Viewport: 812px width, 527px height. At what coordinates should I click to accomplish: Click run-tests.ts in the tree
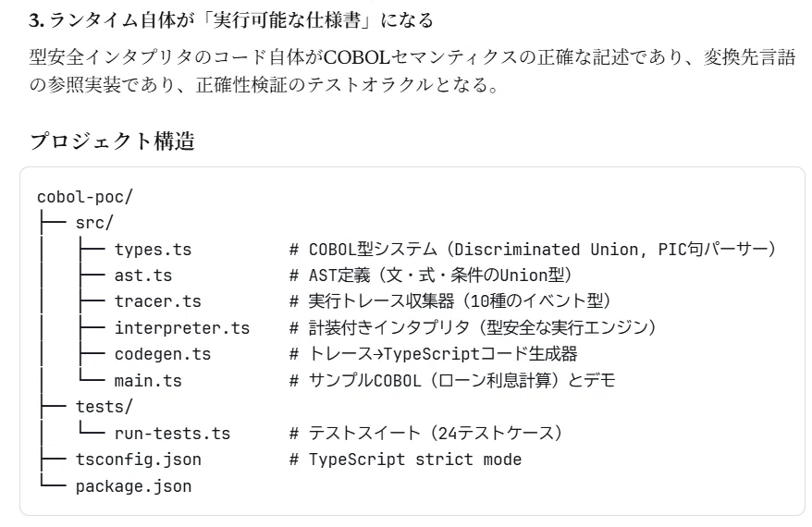172,434
